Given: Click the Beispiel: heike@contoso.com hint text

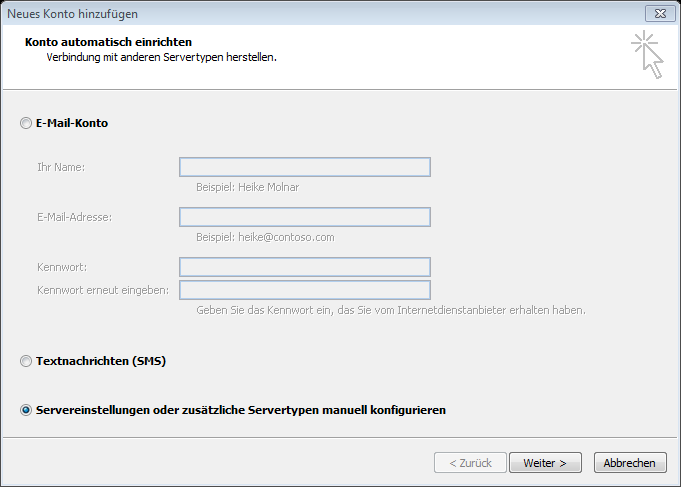Looking at the screenshot, I should tap(265, 237).
